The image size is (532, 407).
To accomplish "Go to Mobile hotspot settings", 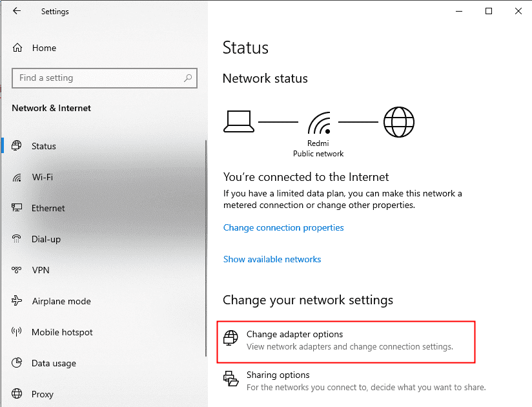I will pyautogui.click(x=62, y=332).
